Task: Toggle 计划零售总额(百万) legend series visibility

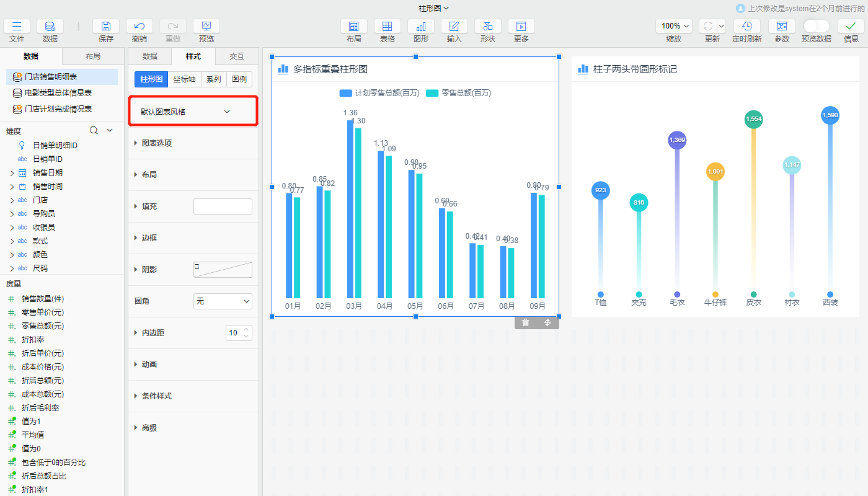Action: [x=379, y=93]
